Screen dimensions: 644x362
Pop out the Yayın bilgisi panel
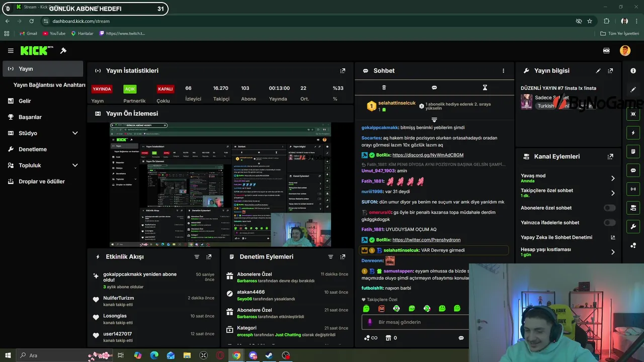tap(610, 71)
